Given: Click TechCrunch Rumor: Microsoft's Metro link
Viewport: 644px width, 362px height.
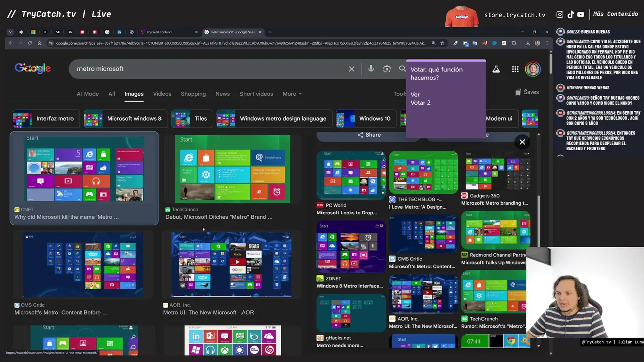Looking at the screenshot, I should pyautogui.click(x=494, y=326).
